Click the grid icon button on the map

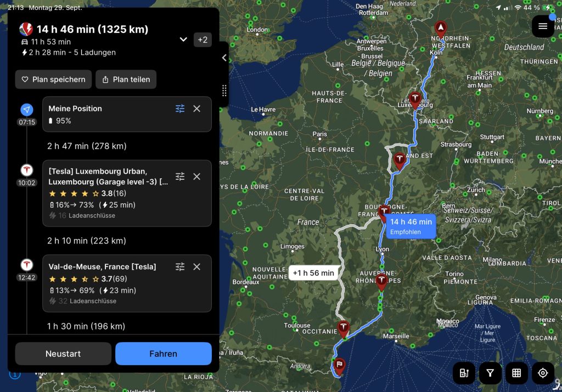[x=516, y=373]
